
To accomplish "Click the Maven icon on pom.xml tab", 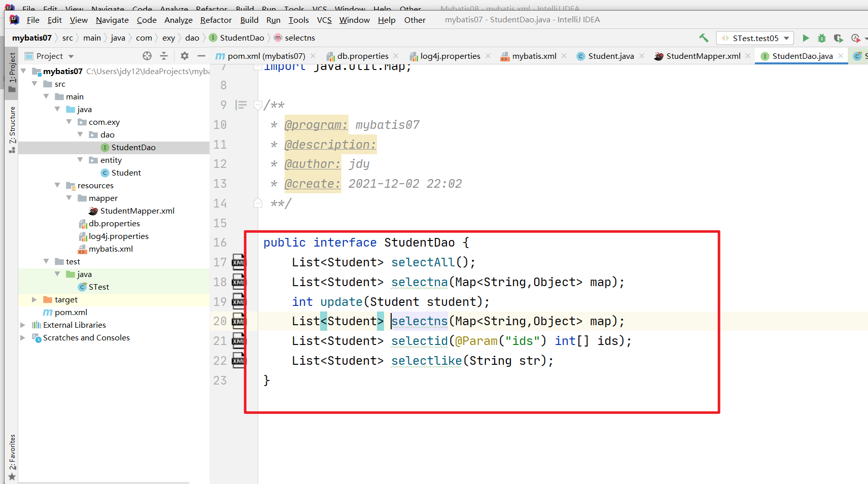I will click(x=219, y=56).
